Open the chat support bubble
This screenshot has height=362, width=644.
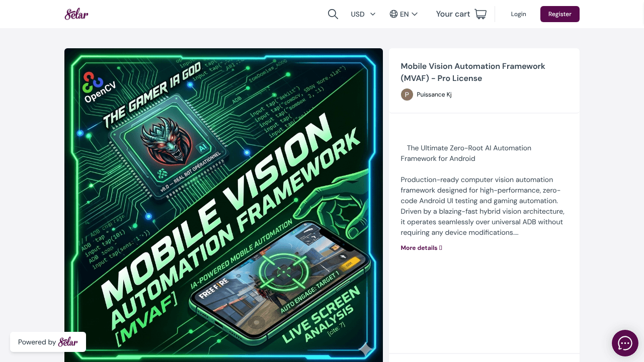625,343
